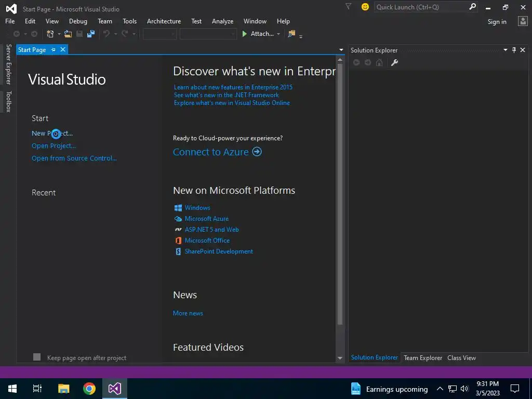This screenshot has height=399, width=532.
Task: Click Learn about new features in Enterprise 2015
Action: (x=233, y=87)
